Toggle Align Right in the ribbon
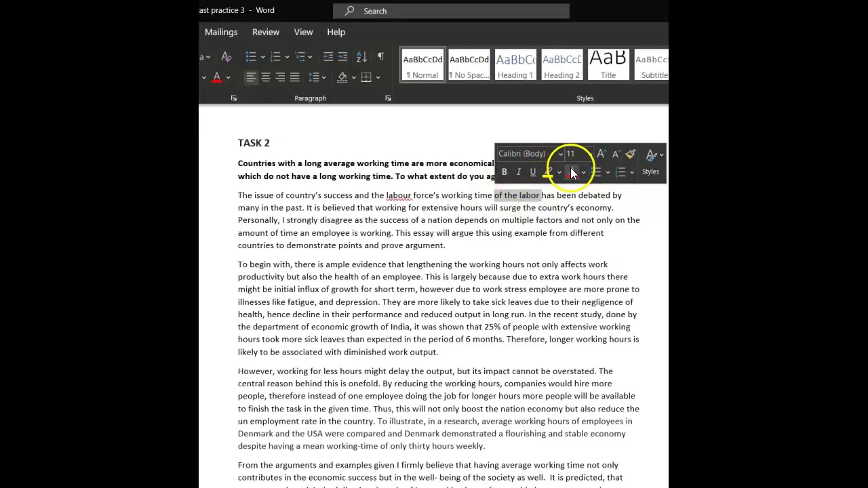The image size is (868, 488). tap(280, 77)
